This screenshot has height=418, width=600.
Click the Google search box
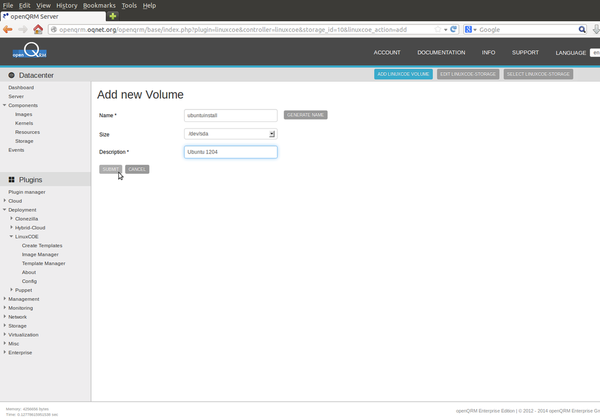click(x=527, y=29)
